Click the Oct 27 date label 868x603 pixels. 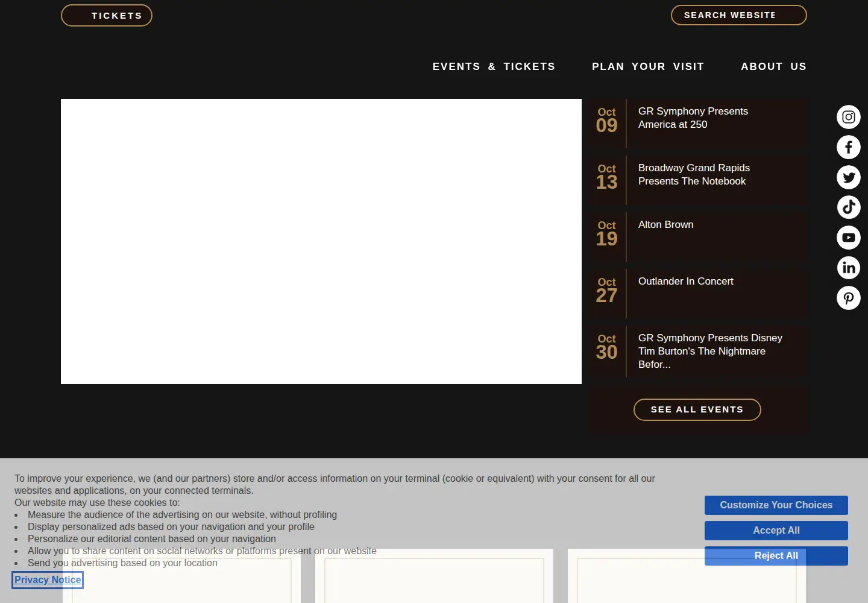click(x=607, y=290)
